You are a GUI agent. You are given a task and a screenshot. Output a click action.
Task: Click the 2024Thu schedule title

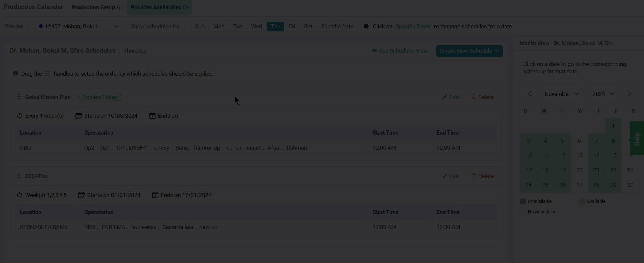coord(36,176)
